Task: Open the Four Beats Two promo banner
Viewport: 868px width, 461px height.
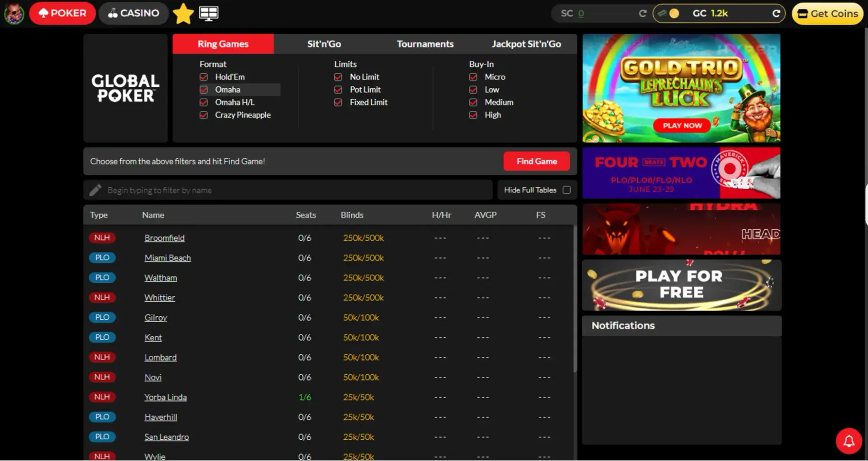Action: [x=681, y=173]
